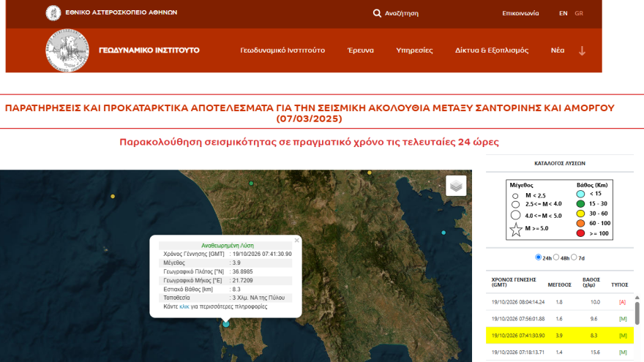Select the 48h time range radio
The image size is (644, 362).
(x=556, y=257)
